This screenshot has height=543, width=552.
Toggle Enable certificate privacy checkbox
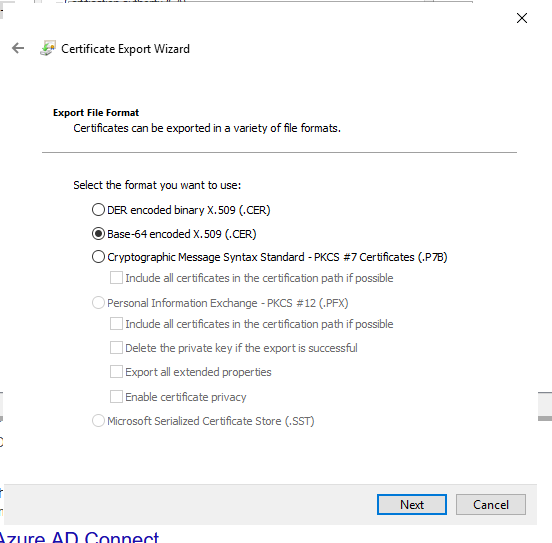coord(116,397)
